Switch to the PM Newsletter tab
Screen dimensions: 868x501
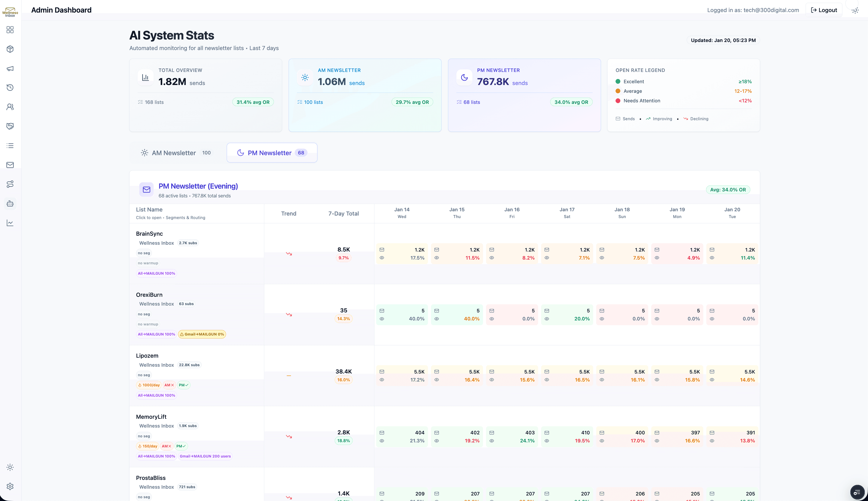click(271, 152)
